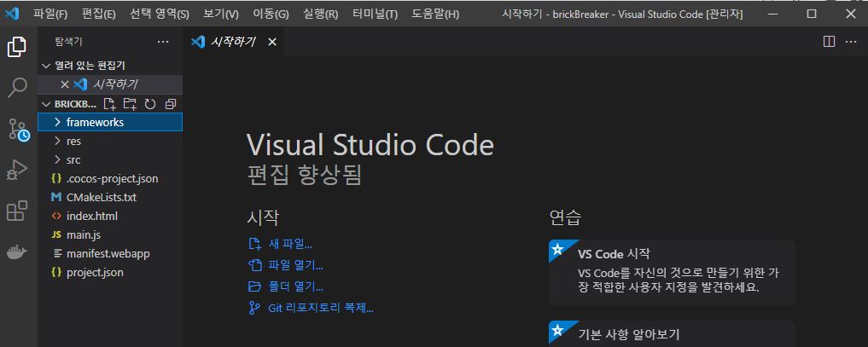Image resolution: width=868 pixels, height=347 pixels.
Task: Maximize the Visual Studio Code window
Action: [x=812, y=14]
